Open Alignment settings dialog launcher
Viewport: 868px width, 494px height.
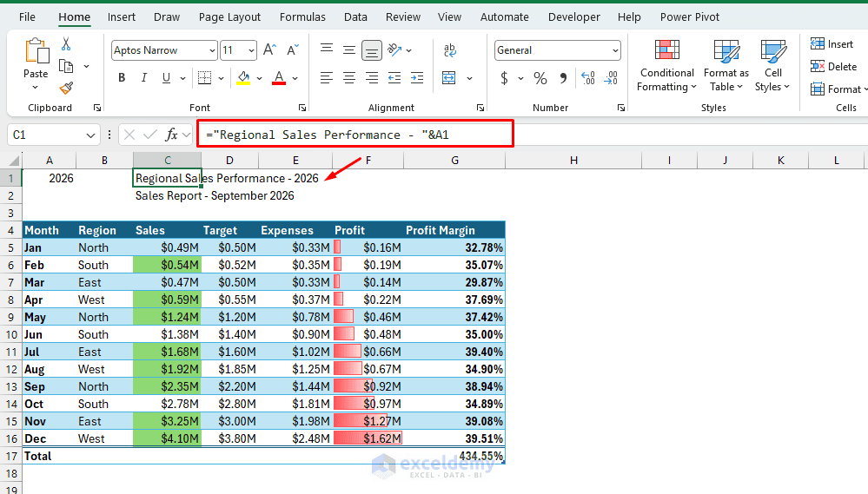(480, 108)
